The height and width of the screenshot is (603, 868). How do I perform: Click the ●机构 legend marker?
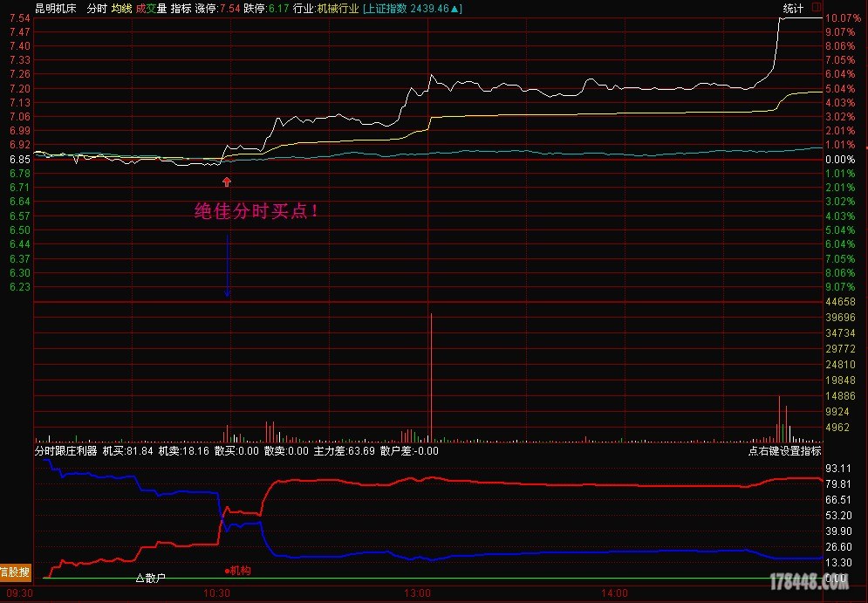click(237, 571)
